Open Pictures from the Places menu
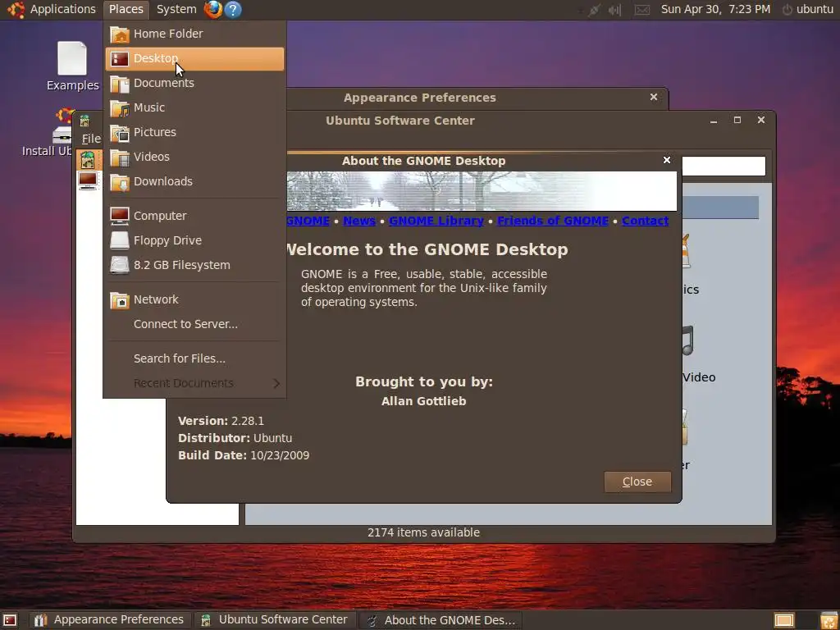Screen dimensions: 840x630 [x=194, y=132]
